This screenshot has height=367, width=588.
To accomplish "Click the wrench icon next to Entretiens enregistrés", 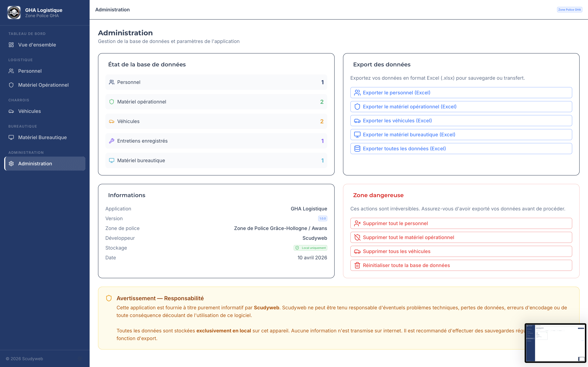I will pos(112,141).
